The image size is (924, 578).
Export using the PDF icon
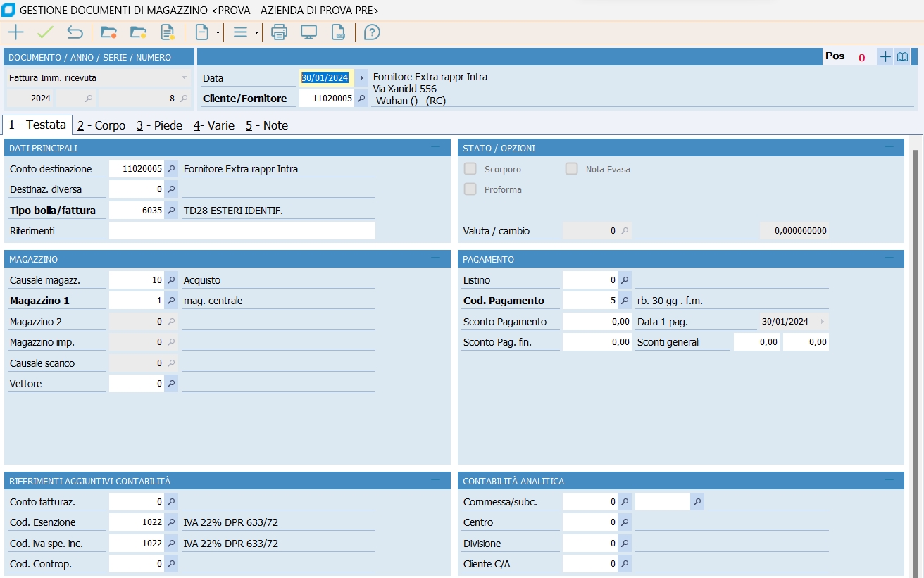[x=338, y=32]
